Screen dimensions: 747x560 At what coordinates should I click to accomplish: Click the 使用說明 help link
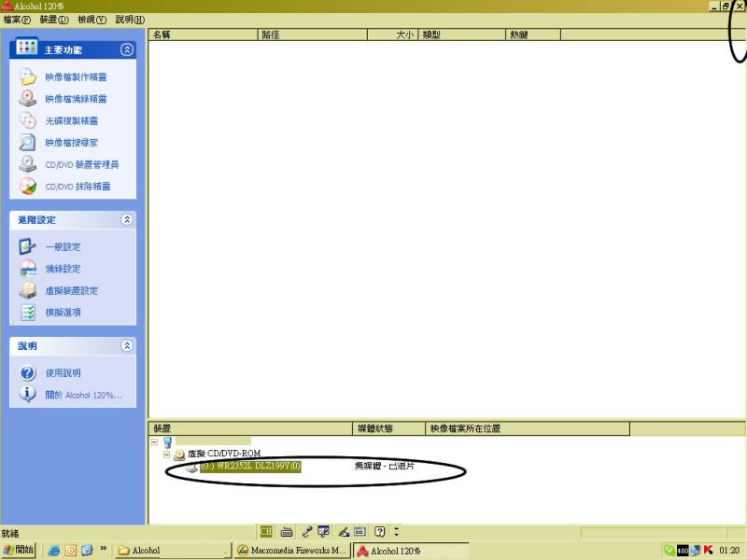[x=63, y=373]
